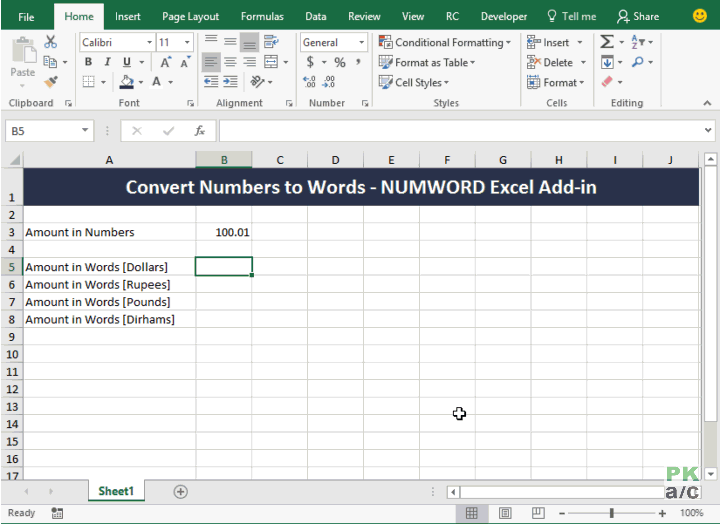Open the Name Box dropdown arrow

pyautogui.click(x=85, y=130)
